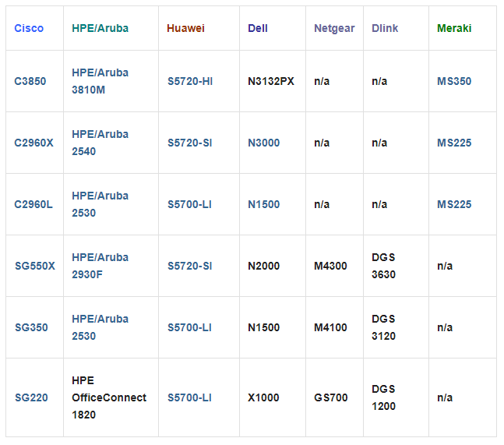Open S5700-LI in the C2960L row
504x445 pixels.
(189, 204)
